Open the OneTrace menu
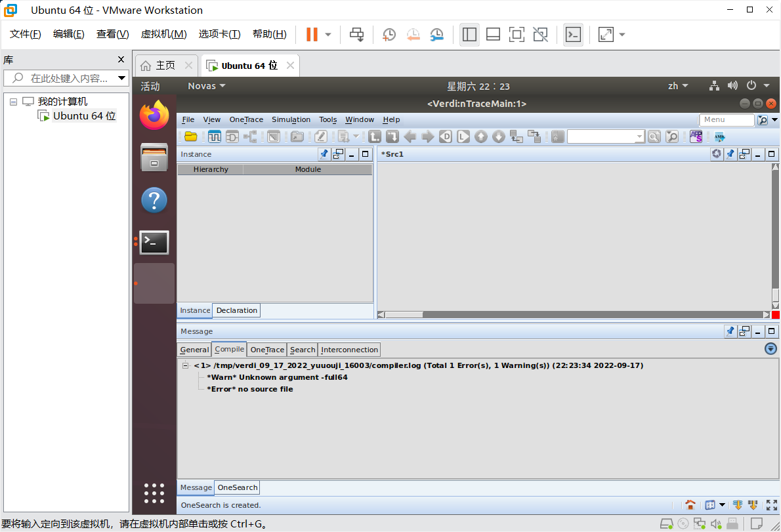781x532 pixels. tap(246, 119)
